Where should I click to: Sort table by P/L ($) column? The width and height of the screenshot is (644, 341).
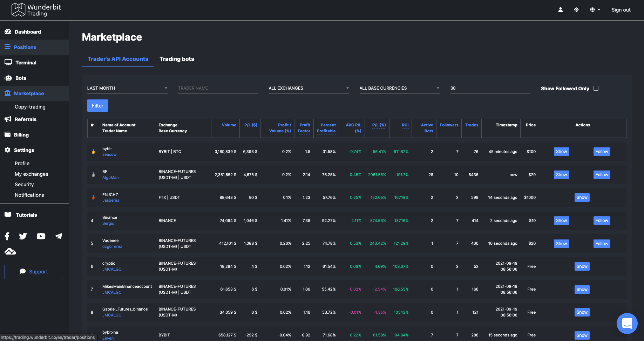point(251,125)
